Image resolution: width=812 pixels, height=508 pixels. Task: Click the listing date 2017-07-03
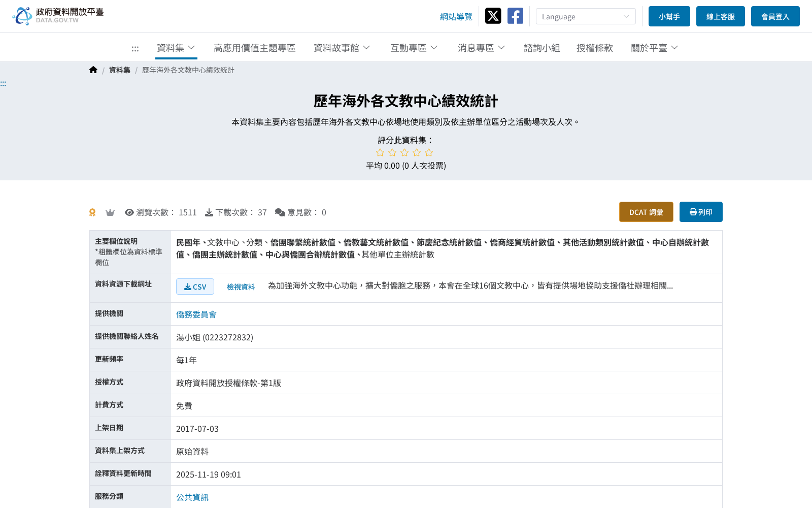tap(197, 429)
